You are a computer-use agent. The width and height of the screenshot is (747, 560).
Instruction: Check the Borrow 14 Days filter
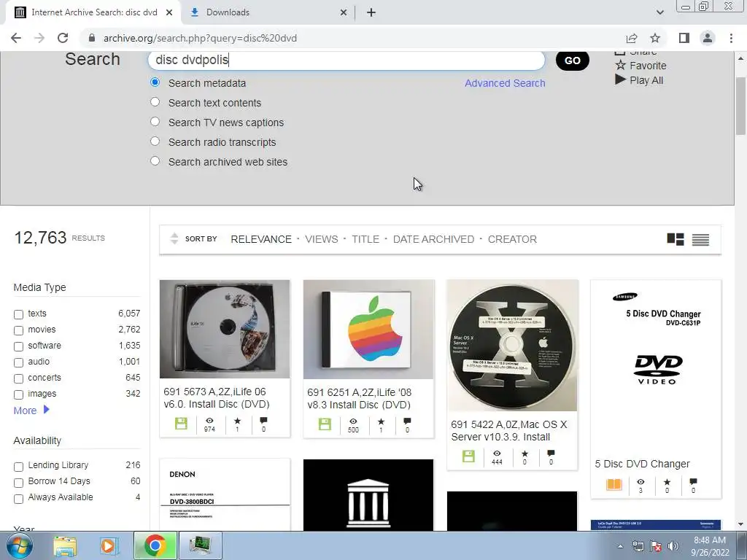pos(18,483)
